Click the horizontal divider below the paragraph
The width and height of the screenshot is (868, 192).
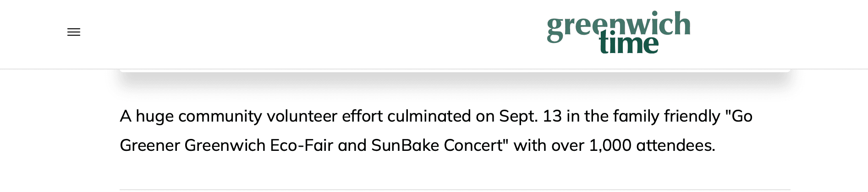tap(455, 189)
